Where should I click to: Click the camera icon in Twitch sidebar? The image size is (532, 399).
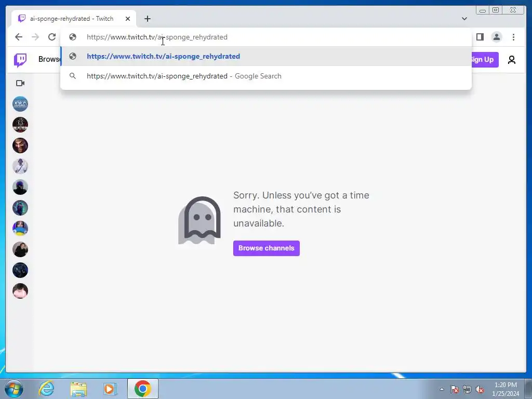click(x=20, y=83)
